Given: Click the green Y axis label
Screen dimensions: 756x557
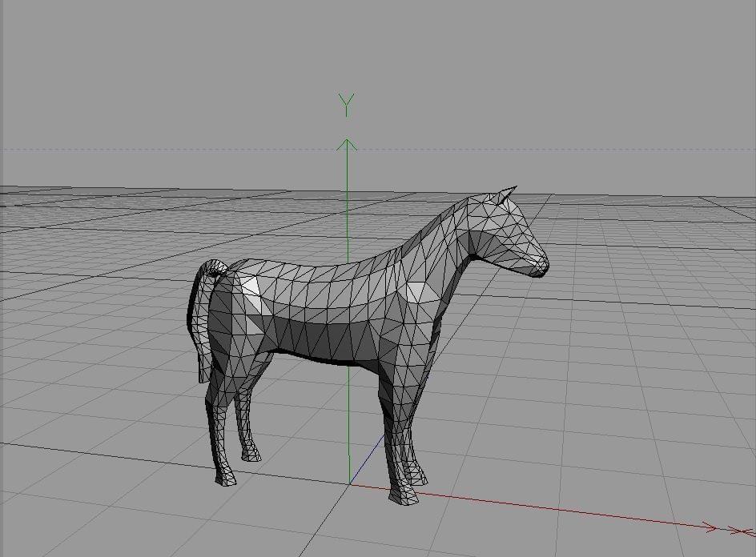Looking at the screenshot, I should 346,105.
